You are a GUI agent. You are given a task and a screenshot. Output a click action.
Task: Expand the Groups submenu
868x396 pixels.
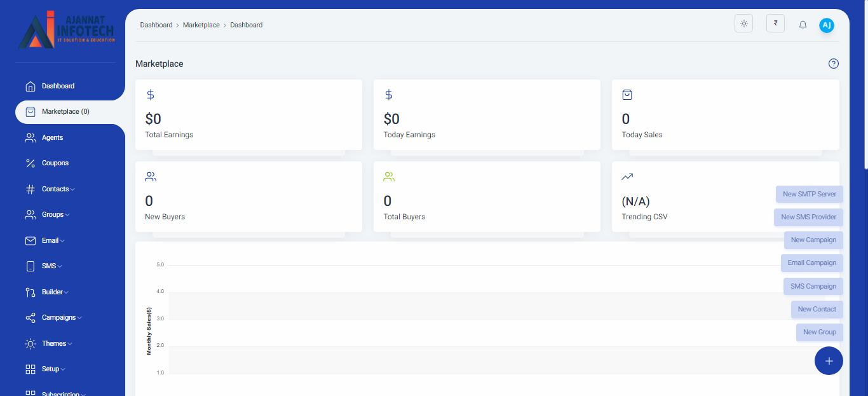click(x=55, y=215)
